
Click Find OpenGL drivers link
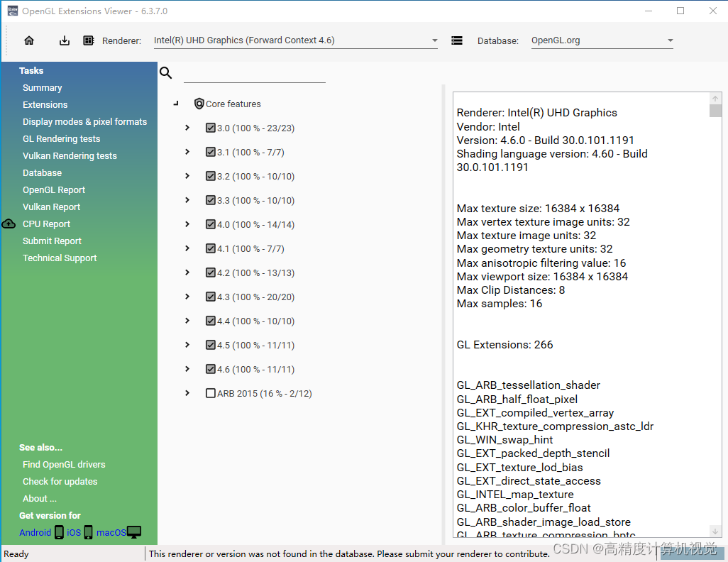pyautogui.click(x=64, y=465)
